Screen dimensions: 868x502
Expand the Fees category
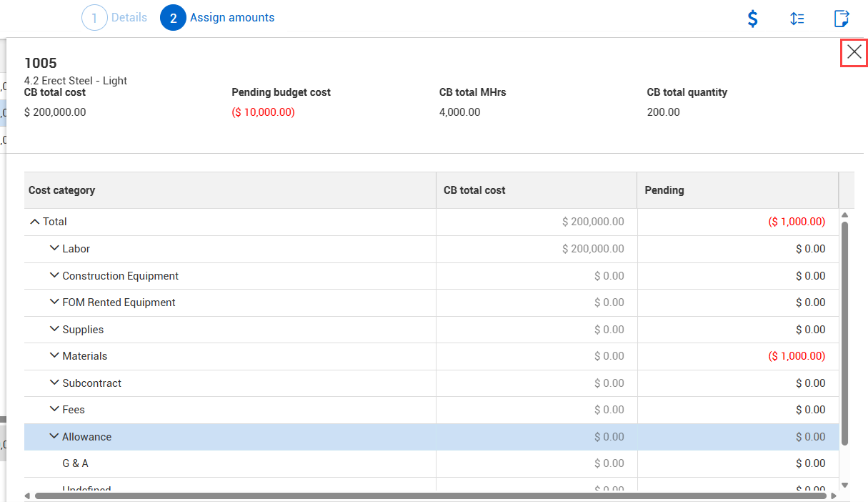point(54,409)
